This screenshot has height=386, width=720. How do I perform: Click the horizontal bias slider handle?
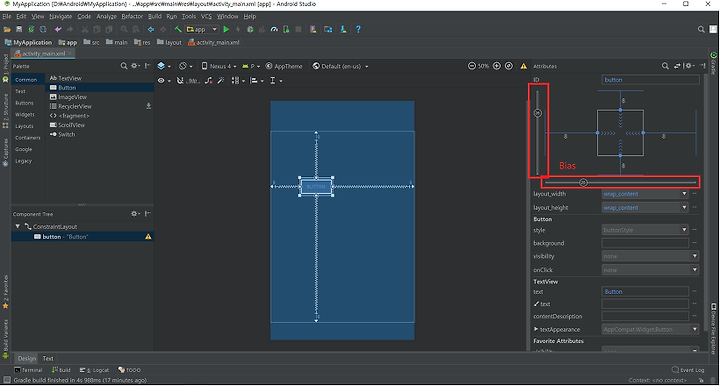(x=583, y=183)
